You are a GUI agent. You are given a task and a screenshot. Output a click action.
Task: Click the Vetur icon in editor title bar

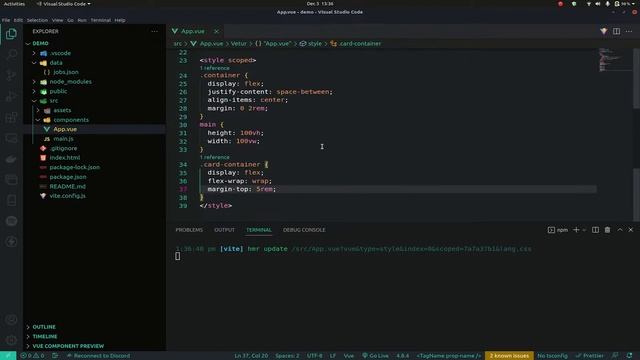pos(604,31)
